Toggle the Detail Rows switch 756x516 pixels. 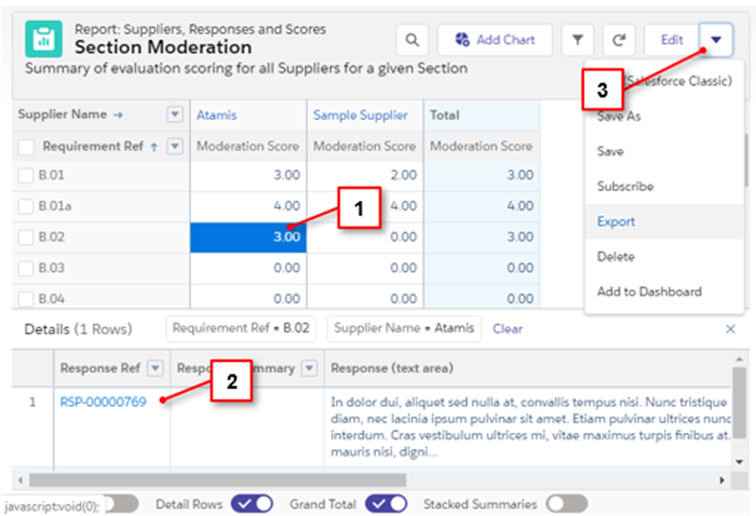[251, 504]
